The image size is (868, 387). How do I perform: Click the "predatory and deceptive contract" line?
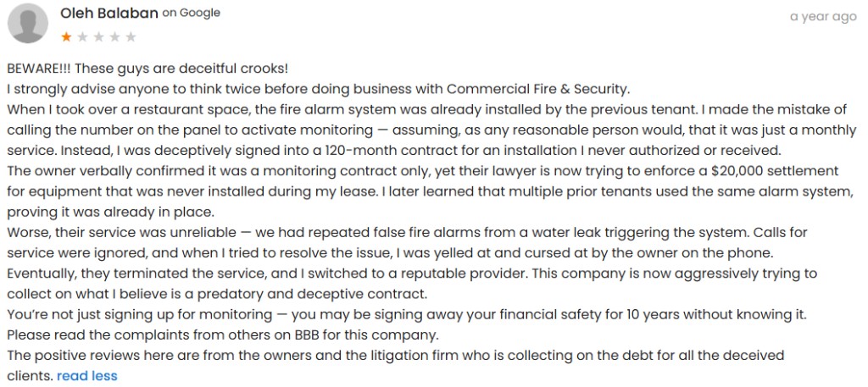point(312,294)
